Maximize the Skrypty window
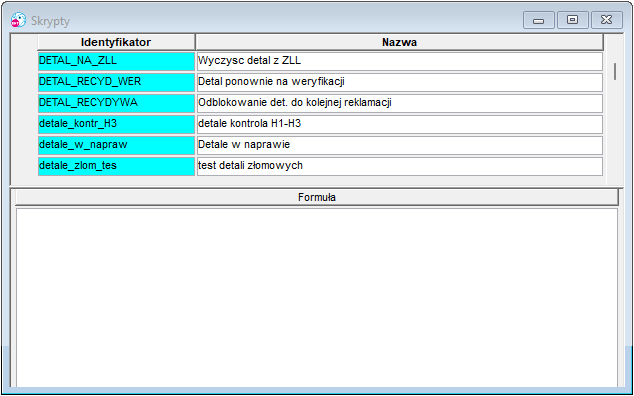 click(x=573, y=20)
